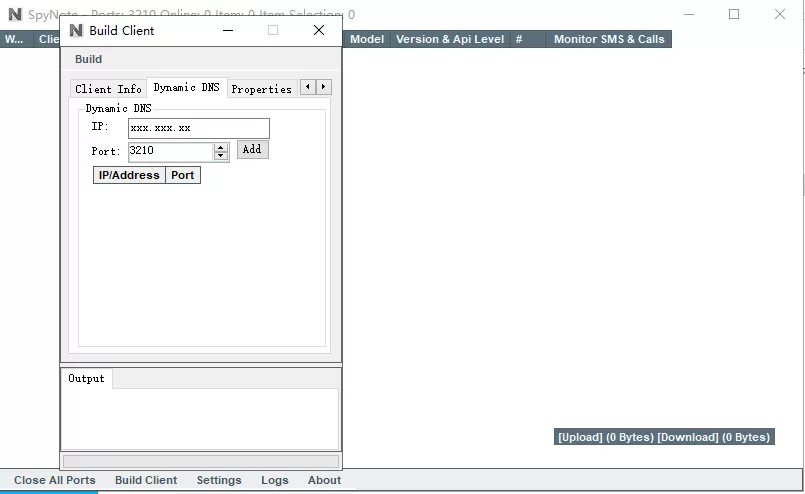Increase the Port value with up arrow
805x494 pixels.
coord(221,147)
